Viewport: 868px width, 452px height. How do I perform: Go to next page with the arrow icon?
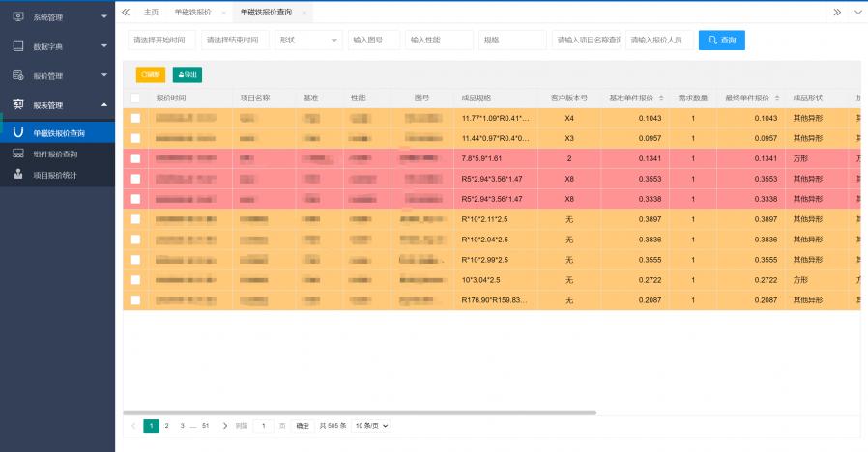(225, 425)
